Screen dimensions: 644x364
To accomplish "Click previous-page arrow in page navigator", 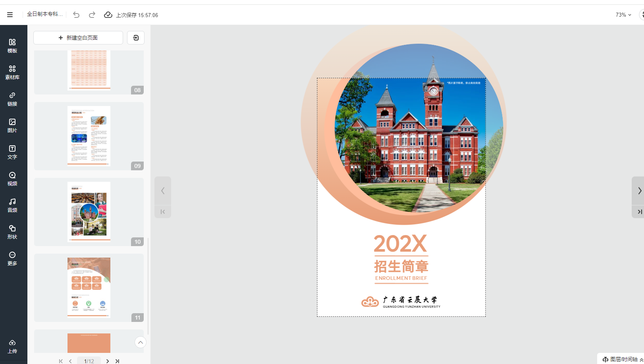I will (x=70, y=361).
